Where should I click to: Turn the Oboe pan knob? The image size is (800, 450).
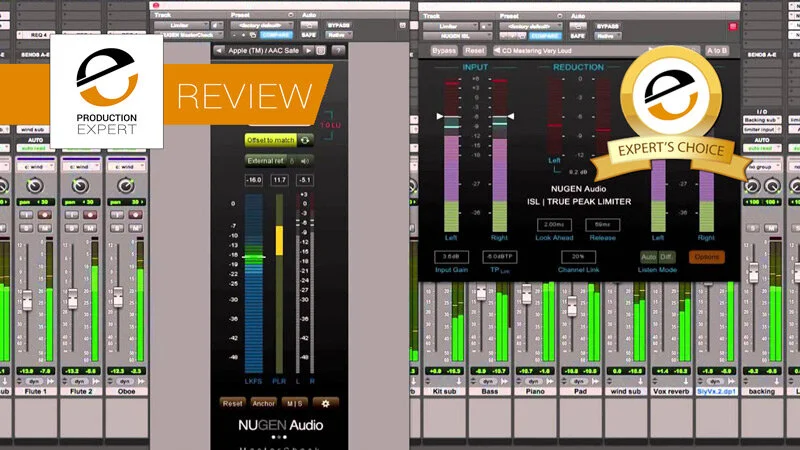pyautogui.click(x=126, y=185)
